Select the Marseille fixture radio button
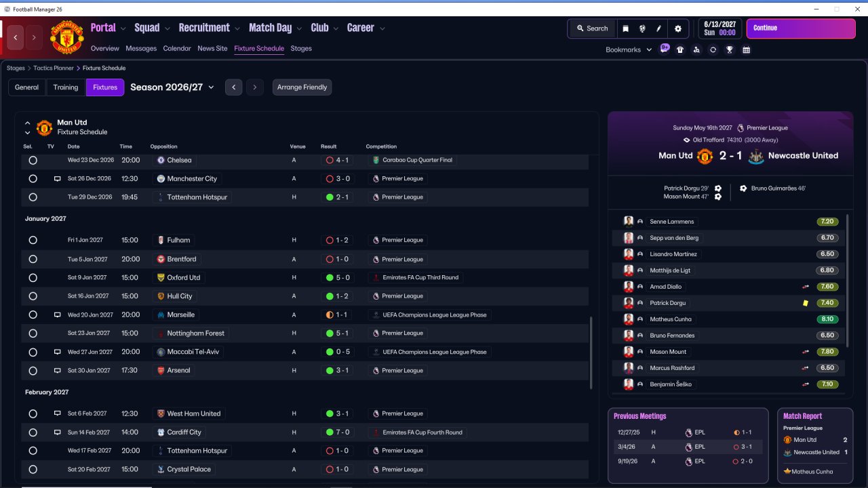 [33, 315]
